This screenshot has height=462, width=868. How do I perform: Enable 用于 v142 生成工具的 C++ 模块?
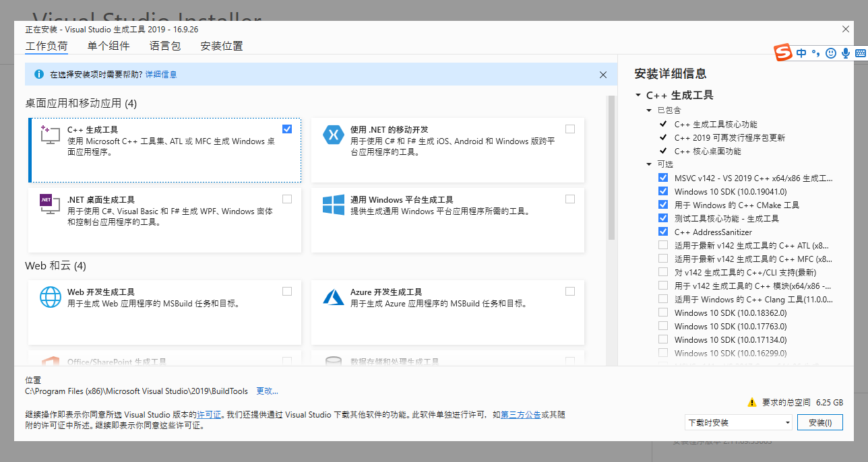[663, 286]
